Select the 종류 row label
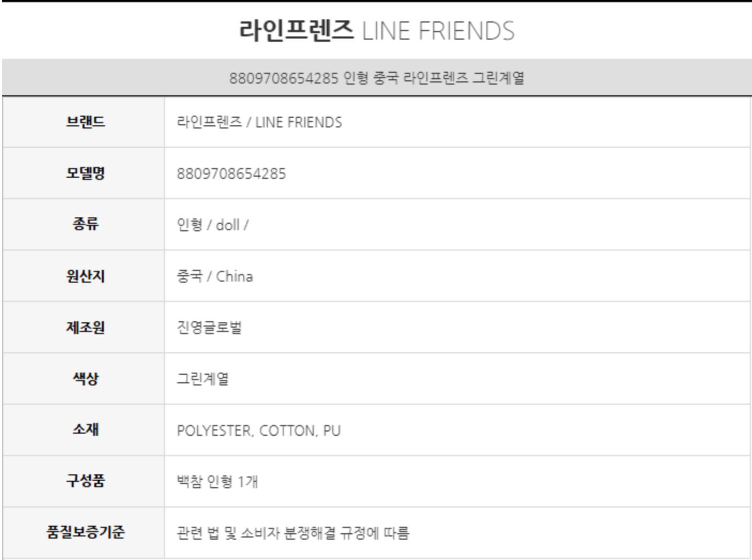Image resolution: width=752 pixels, height=560 pixels. [85, 224]
